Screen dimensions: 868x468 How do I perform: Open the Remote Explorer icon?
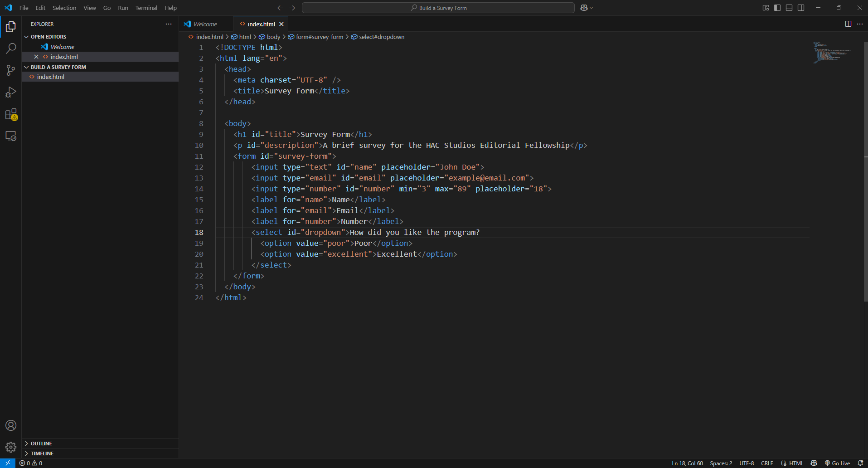pos(11,136)
